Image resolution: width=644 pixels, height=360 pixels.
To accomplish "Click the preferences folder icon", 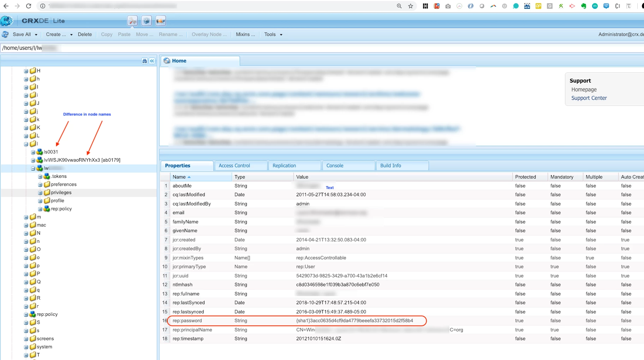I will click(x=47, y=184).
